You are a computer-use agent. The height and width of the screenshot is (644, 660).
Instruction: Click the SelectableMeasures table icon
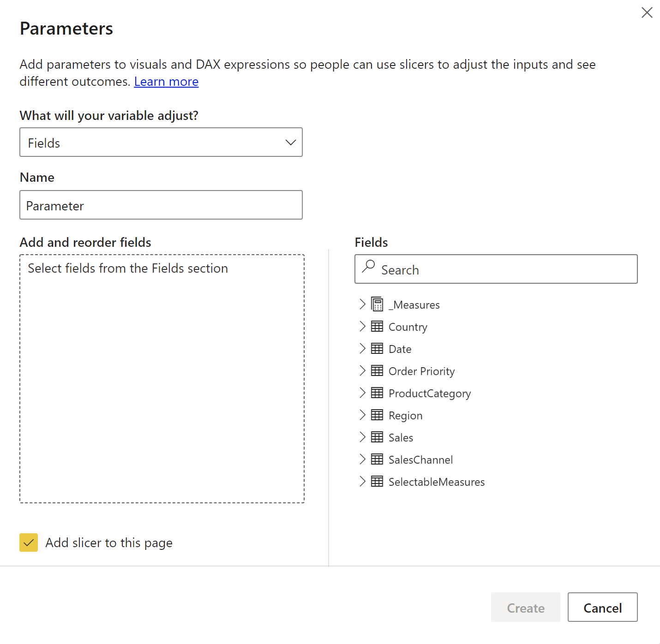377,481
